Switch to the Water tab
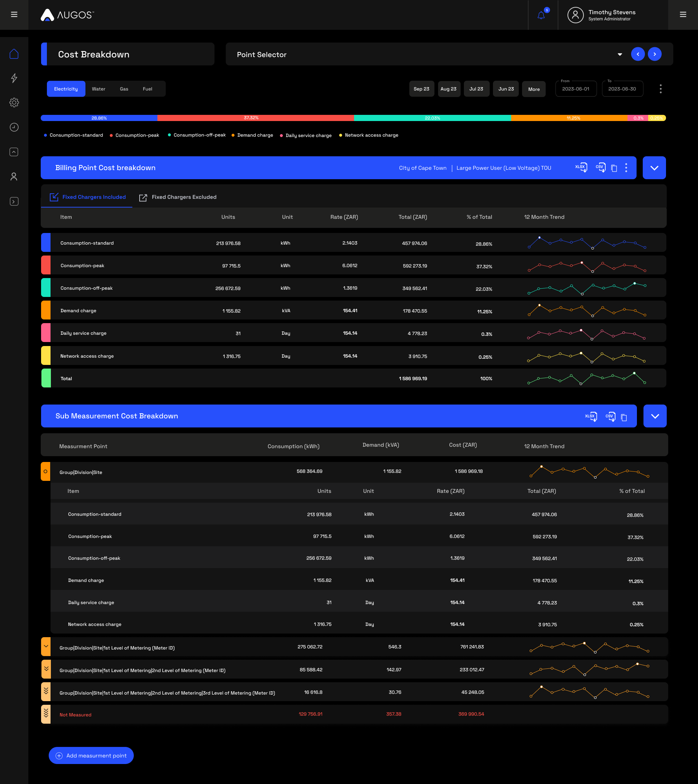 (99, 89)
